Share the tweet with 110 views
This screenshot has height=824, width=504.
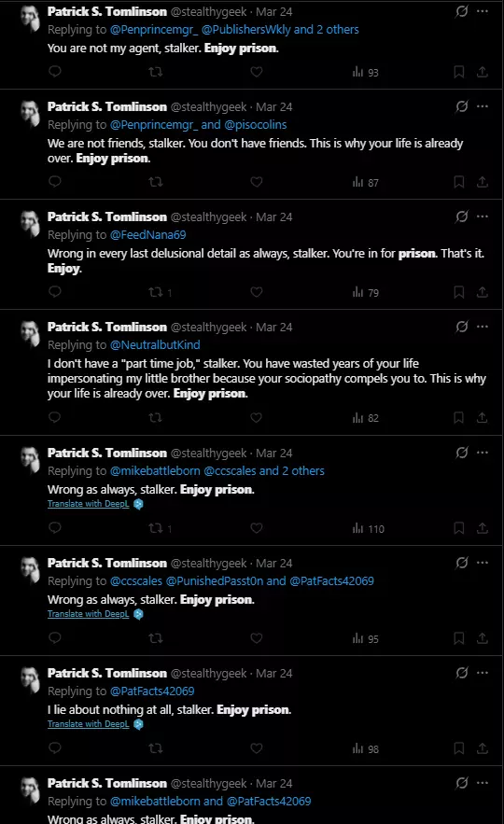pos(482,528)
